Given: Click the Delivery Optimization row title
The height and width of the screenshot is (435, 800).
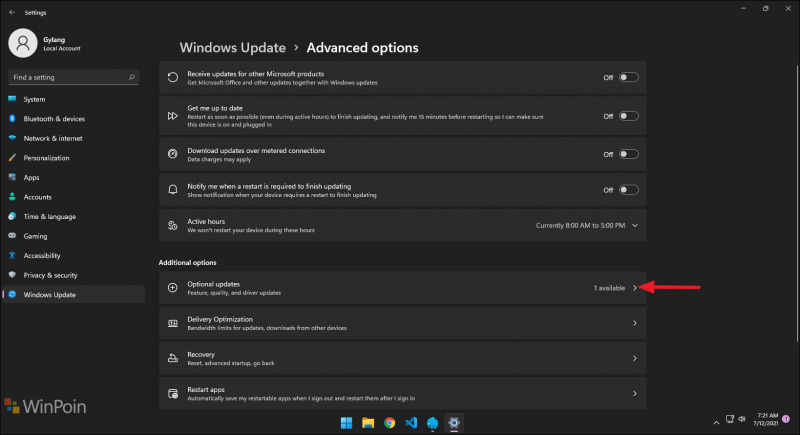Looking at the screenshot, I should (220, 319).
